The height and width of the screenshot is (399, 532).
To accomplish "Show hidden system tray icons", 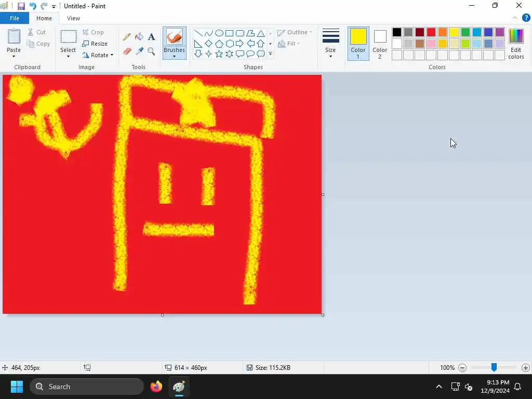I will point(438,387).
